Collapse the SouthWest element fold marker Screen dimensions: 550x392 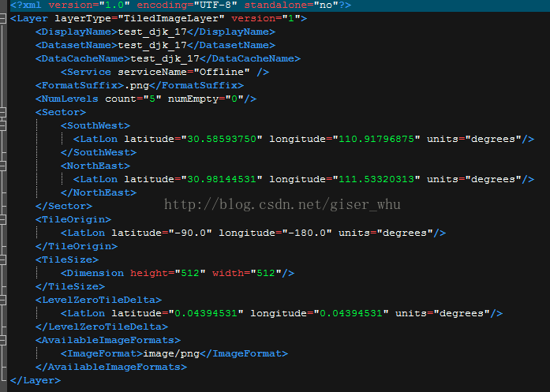tap(2, 126)
